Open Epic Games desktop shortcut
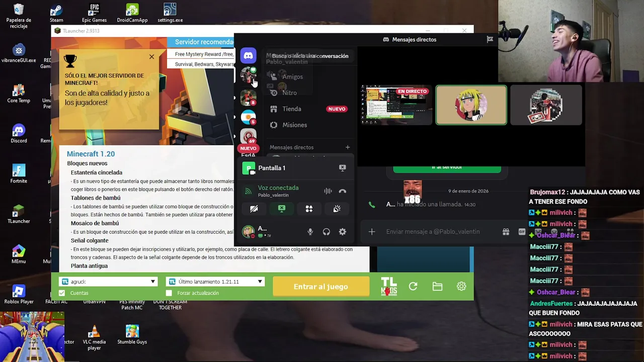Image resolution: width=644 pixels, height=362 pixels. 94,14
